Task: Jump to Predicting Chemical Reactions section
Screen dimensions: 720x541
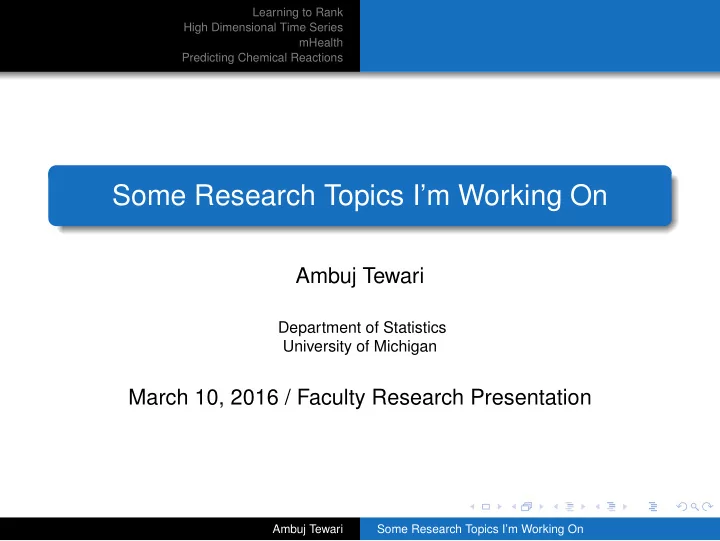Action: tap(262, 58)
